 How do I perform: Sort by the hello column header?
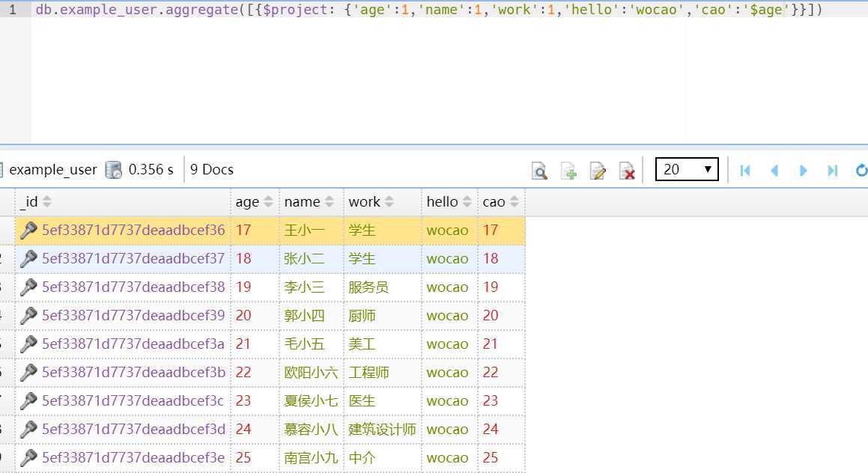coord(449,202)
